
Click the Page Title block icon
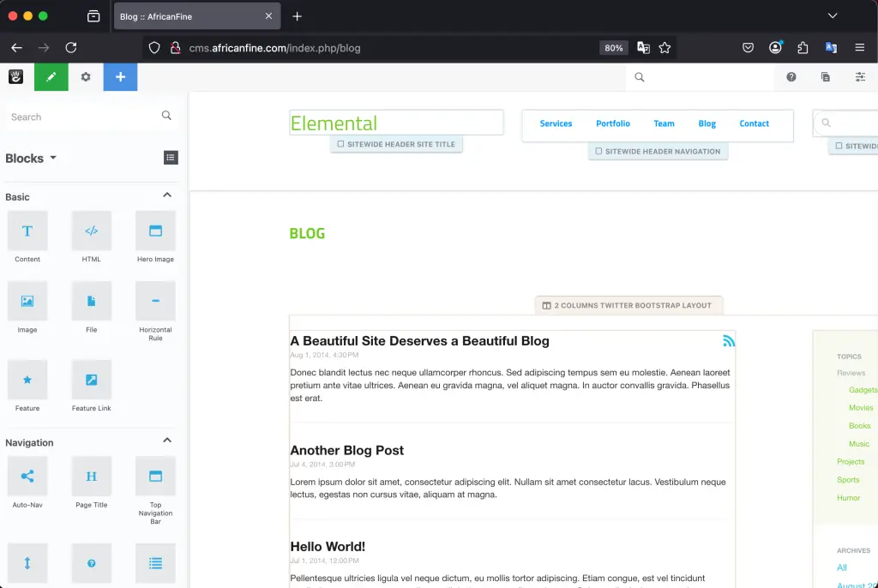pyautogui.click(x=91, y=477)
